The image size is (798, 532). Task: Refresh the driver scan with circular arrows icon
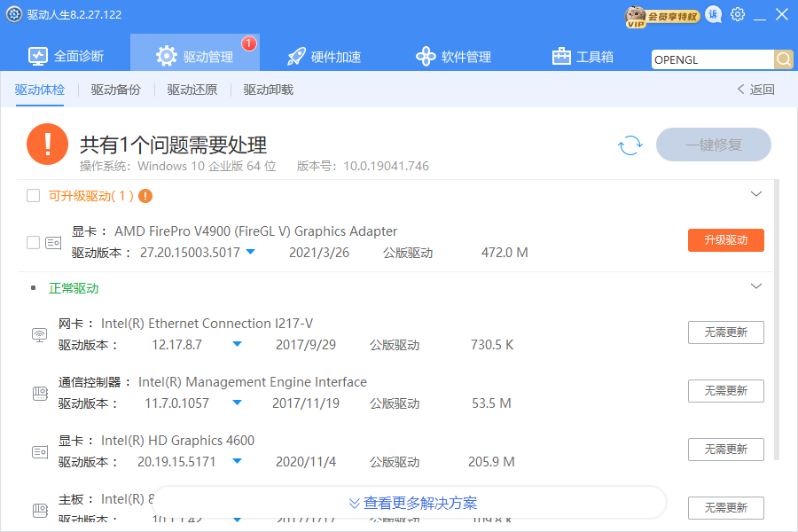click(x=630, y=145)
